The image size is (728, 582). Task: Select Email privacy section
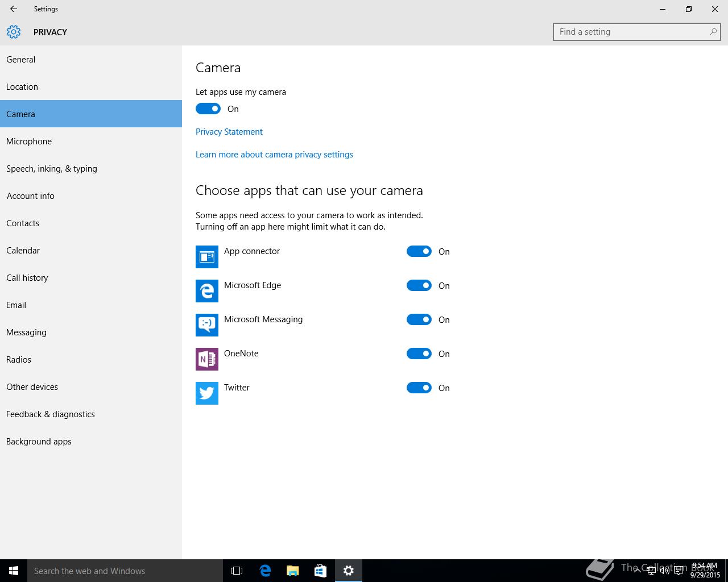coord(91,305)
